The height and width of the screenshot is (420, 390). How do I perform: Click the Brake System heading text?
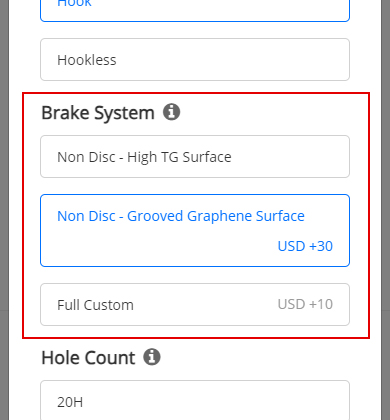pyautogui.click(x=98, y=113)
